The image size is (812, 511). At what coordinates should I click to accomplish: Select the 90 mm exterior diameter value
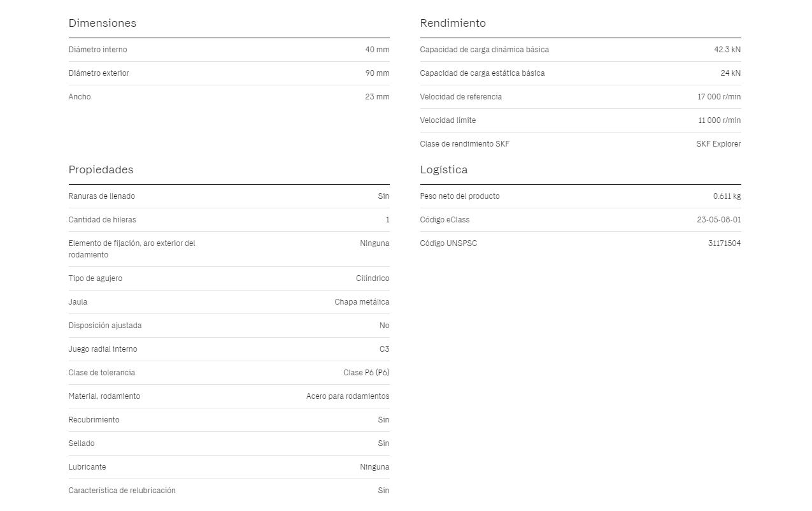point(377,73)
